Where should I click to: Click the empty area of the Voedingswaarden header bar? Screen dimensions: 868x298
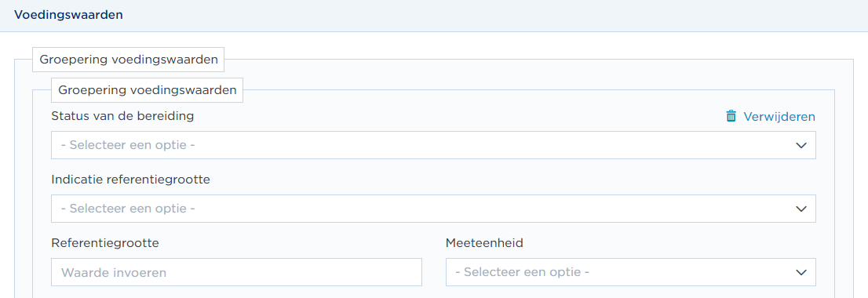coord(493,16)
